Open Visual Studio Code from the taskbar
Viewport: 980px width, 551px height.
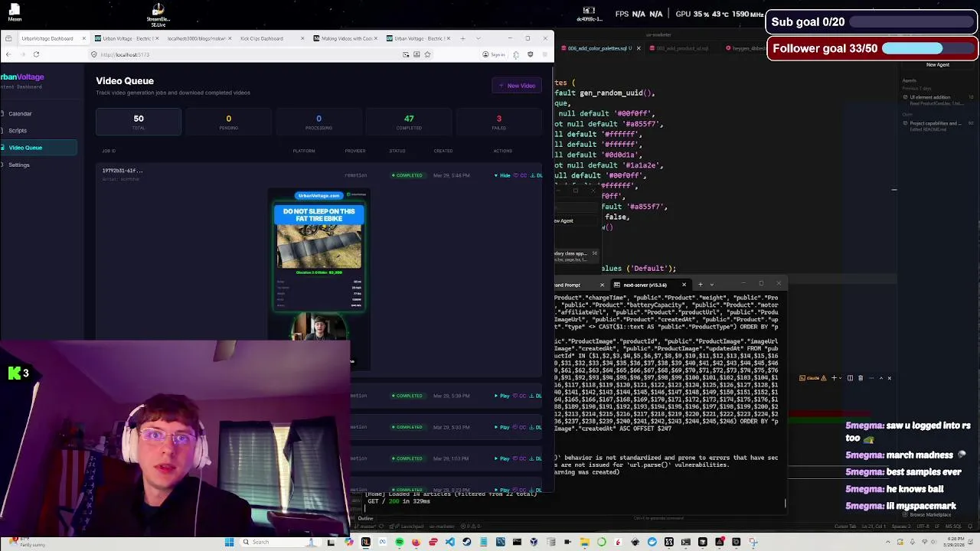pyautogui.click(x=449, y=542)
